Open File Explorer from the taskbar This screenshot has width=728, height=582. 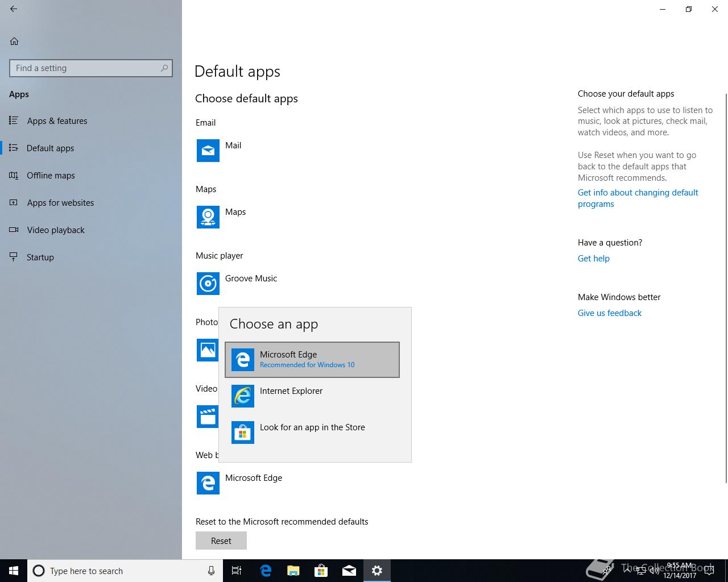pos(293,571)
